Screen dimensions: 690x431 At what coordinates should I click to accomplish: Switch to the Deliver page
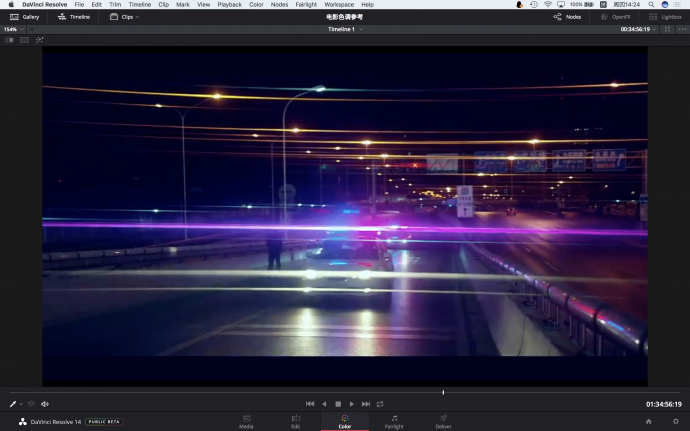tap(443, 421)
